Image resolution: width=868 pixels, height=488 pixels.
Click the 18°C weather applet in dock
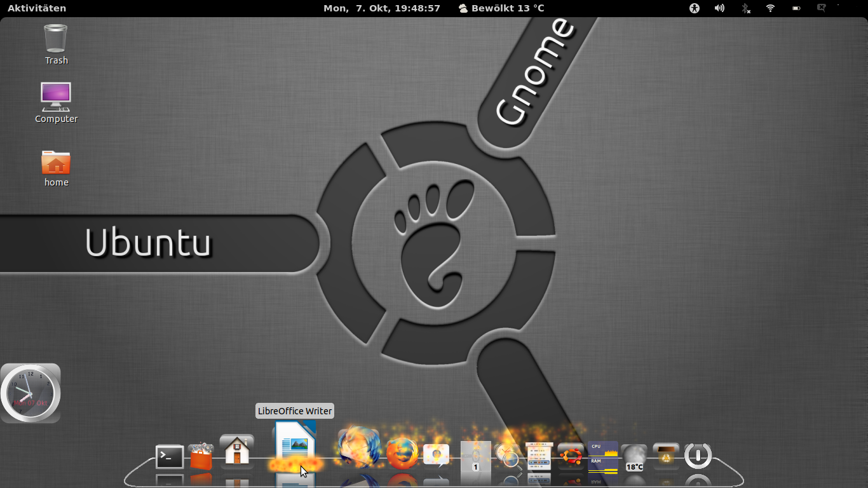(x=634, y=458)
